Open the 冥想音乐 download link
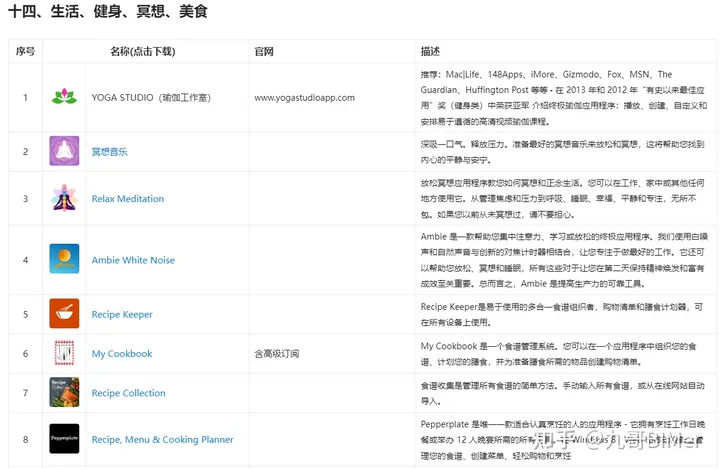The image size is (720, 469). pos(109,152)
